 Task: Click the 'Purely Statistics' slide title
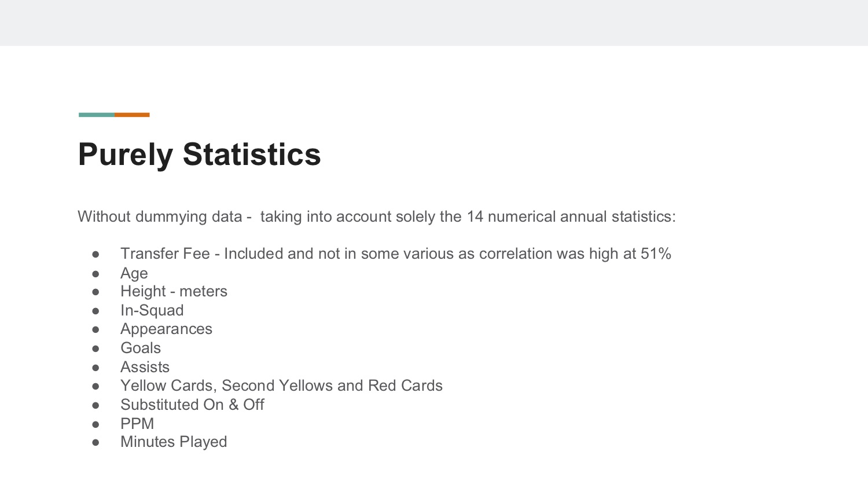199,155
